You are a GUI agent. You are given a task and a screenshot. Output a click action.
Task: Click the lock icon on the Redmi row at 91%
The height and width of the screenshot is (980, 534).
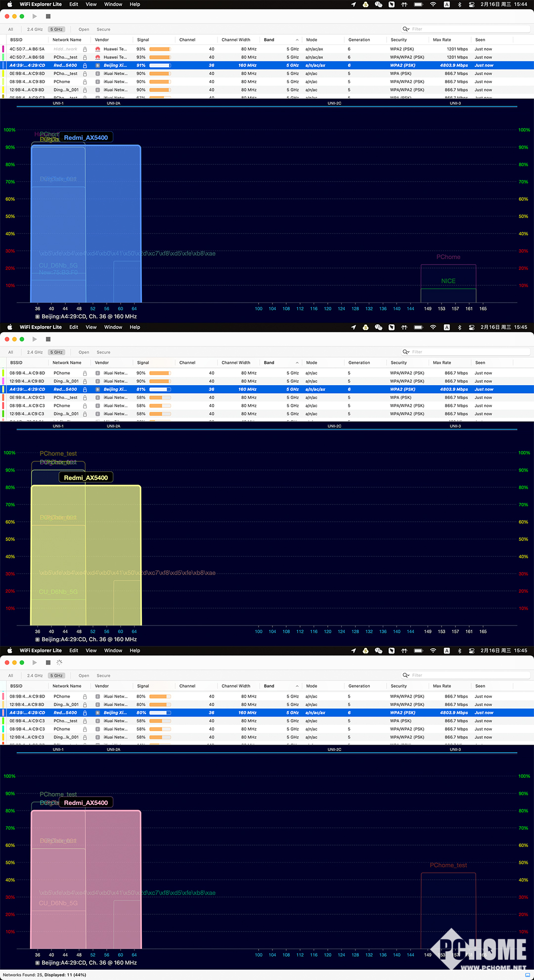coord(85,65)
